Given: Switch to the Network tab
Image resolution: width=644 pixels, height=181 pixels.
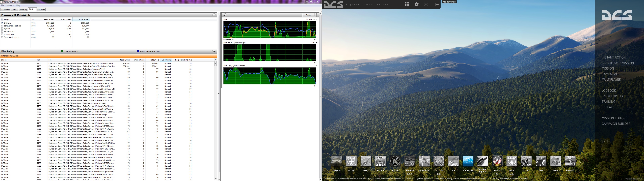Looking at the screenshot, I should (41, 10).
